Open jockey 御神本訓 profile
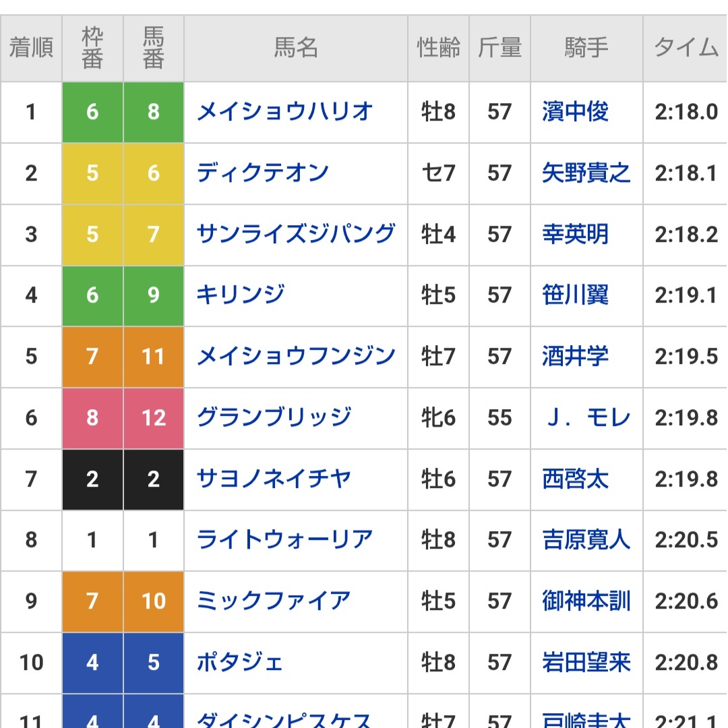Image resolution: width=728 pixels, height=728 pixels. pos(586,601)
